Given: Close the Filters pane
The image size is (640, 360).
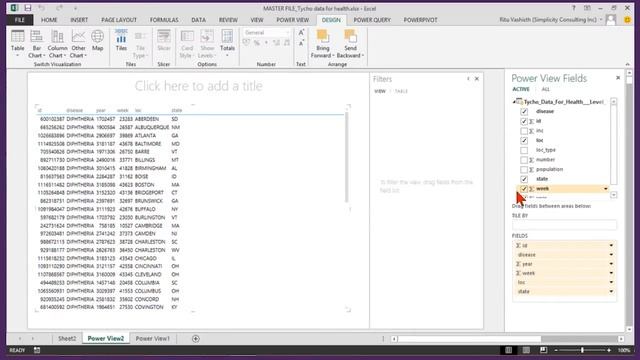Looking at the screenshot, I should [x=477, y=79].
